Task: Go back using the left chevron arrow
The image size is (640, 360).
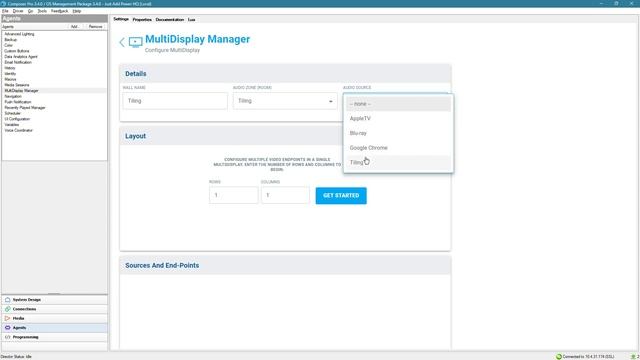Action: pos(122,42)
